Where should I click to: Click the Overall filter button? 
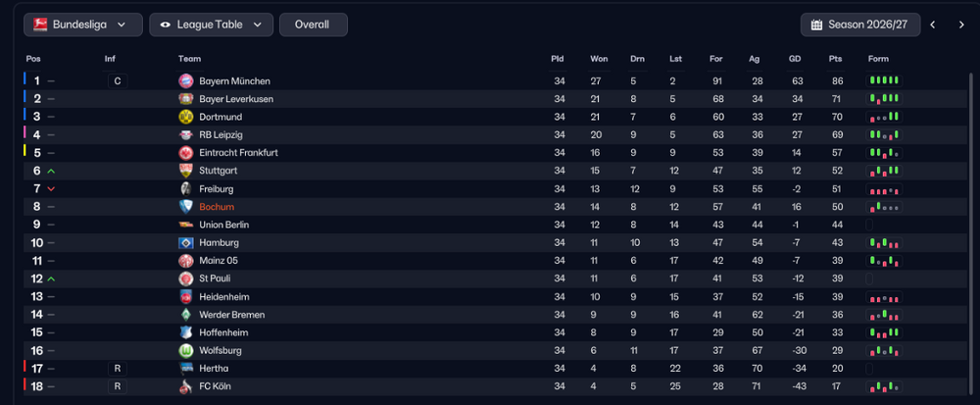pyautogui.click(x=314, y=25)
